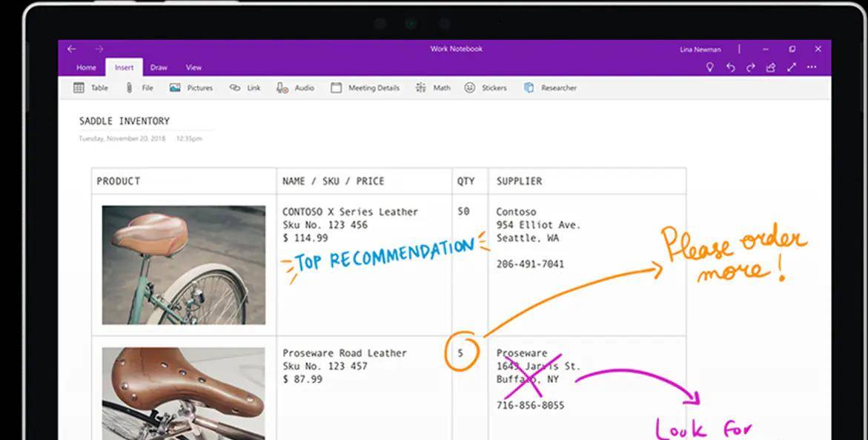Select the bicycle saddle photo in first row

click(x=184, y=265)
